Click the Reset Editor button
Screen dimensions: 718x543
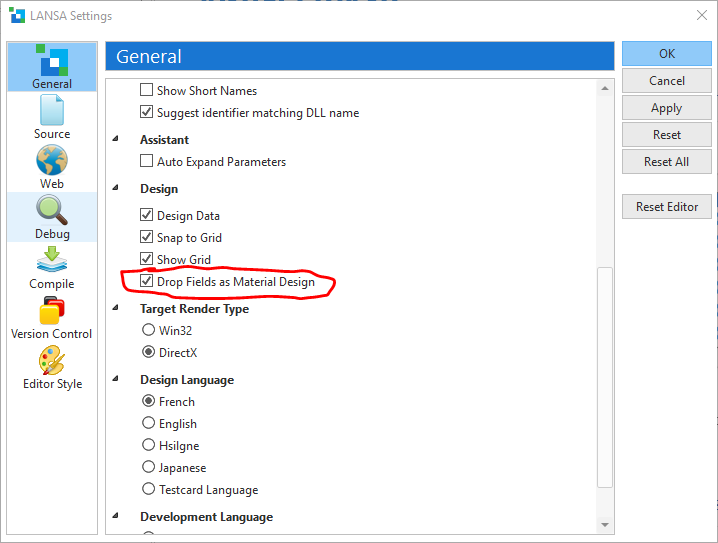click(x=666, y=207)
